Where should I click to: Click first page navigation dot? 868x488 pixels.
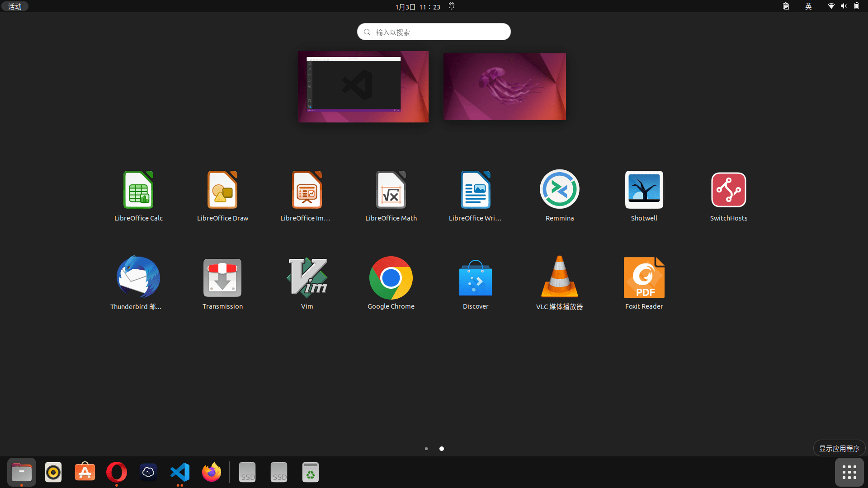[426, 449]
